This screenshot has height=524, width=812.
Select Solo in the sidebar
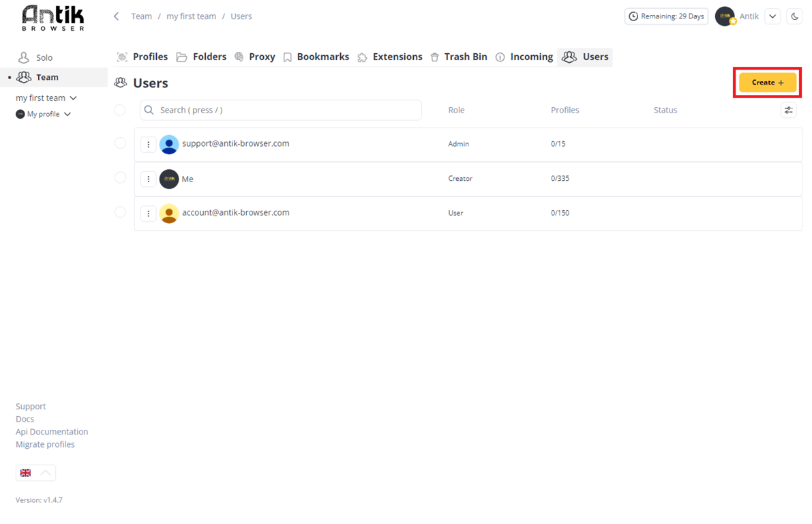coord(54,57)
